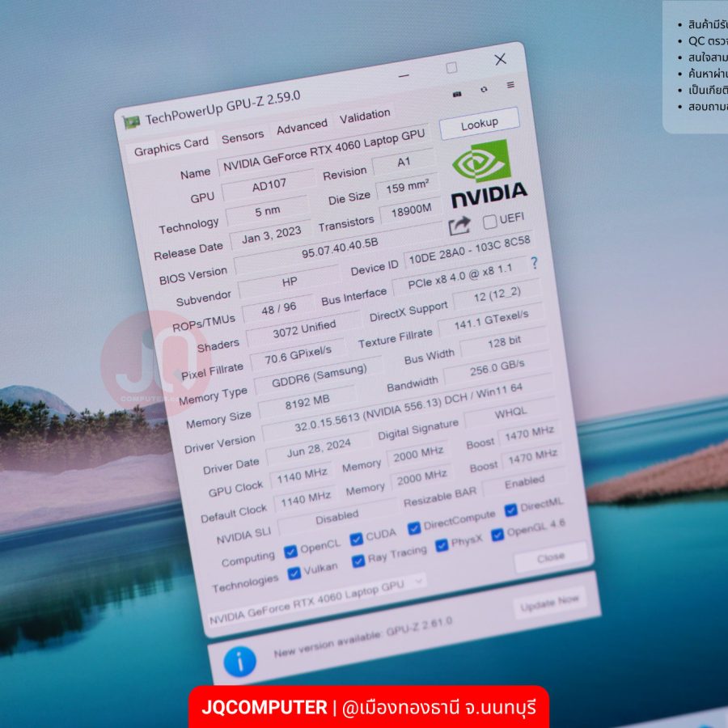Click the Bus Interface value PCIe x8 4.0
This screenshot has width=728, height=728.
[459, 277]
